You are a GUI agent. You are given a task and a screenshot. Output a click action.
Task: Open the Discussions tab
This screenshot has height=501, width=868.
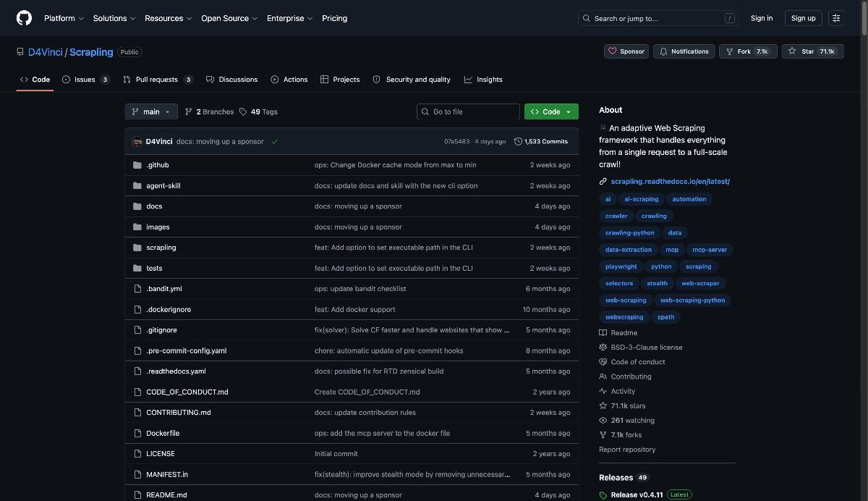click(231, 80)
